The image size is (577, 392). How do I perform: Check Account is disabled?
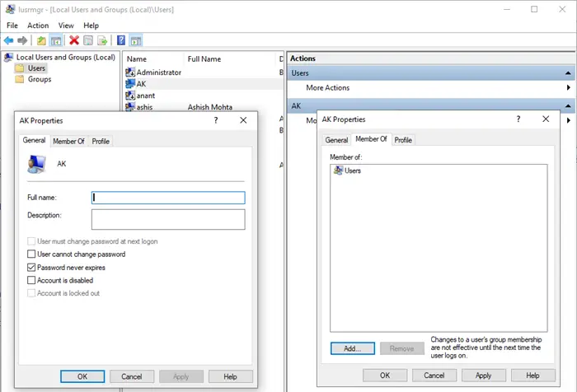(31, 280)
